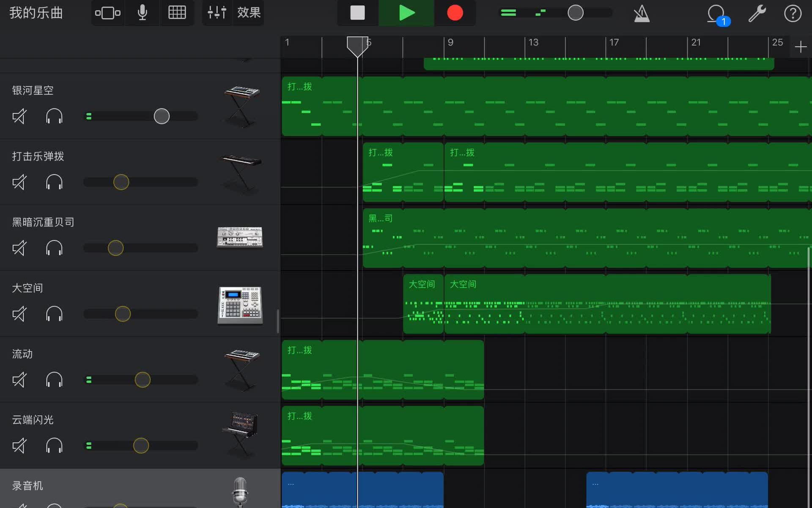Image resolution: width=812 pixels, height=508 pixels.
Task: Select the 云端闪光 track's 打...拨 region
Action: 383,436
